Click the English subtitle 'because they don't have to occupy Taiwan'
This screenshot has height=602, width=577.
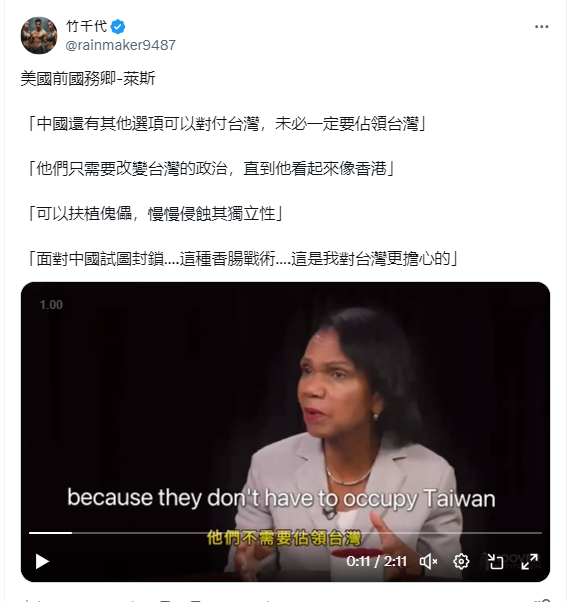(281, 498)
